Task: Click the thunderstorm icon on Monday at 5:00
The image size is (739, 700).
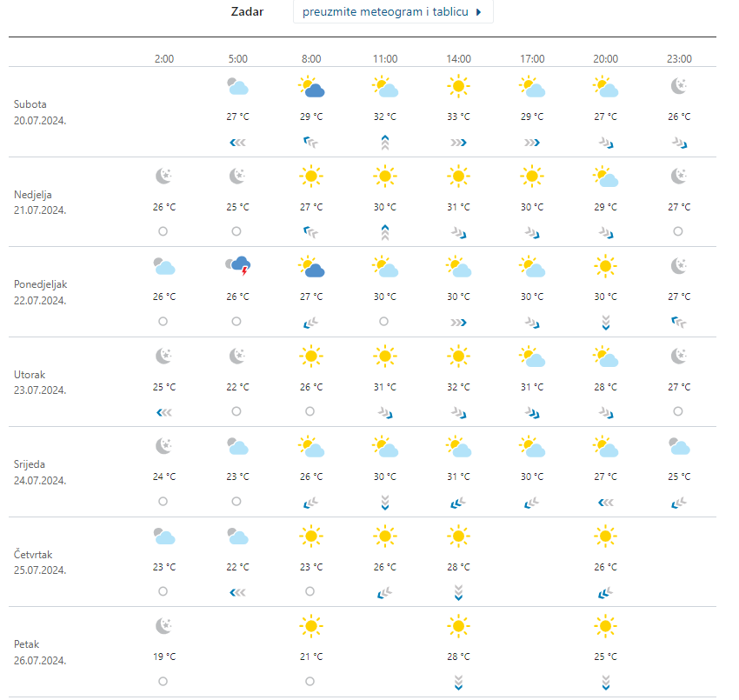Action: [x=238, y=266]
